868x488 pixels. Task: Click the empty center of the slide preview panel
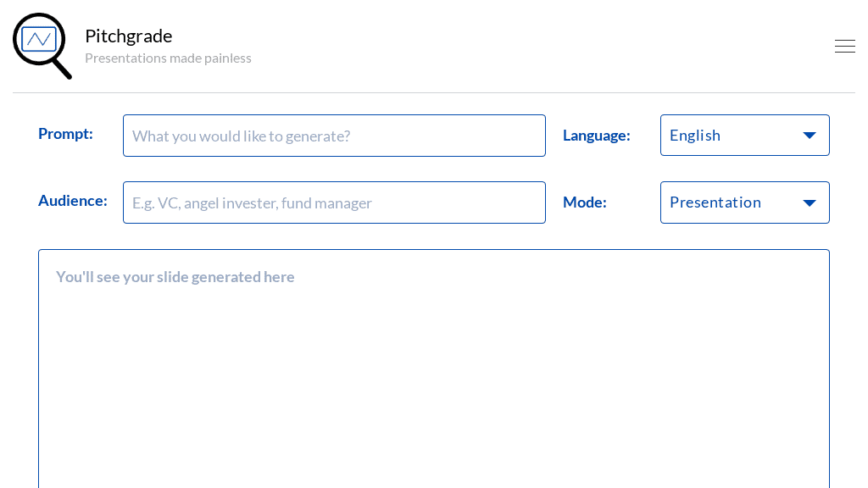pyautogui.click(x=434, y=381)
